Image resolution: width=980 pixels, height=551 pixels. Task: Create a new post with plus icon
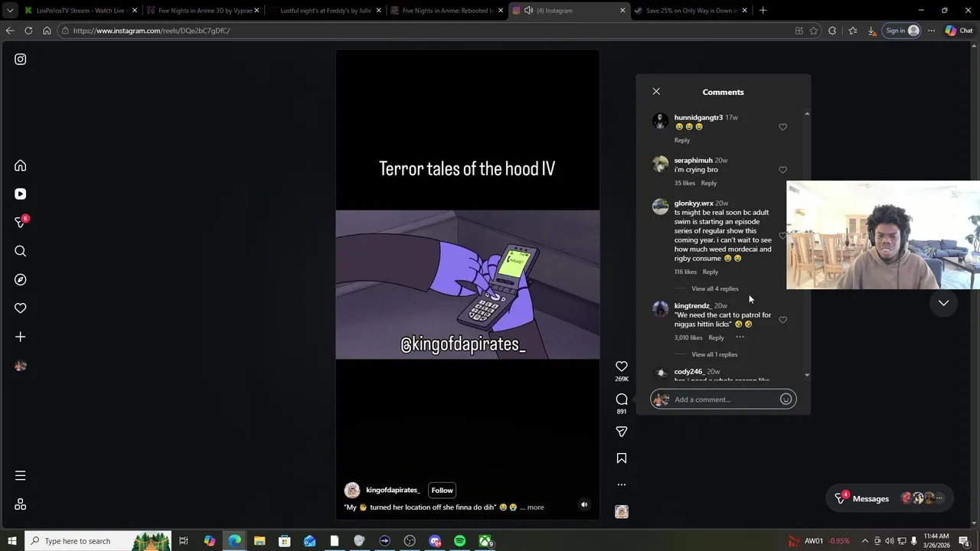(x=21, y=337)
